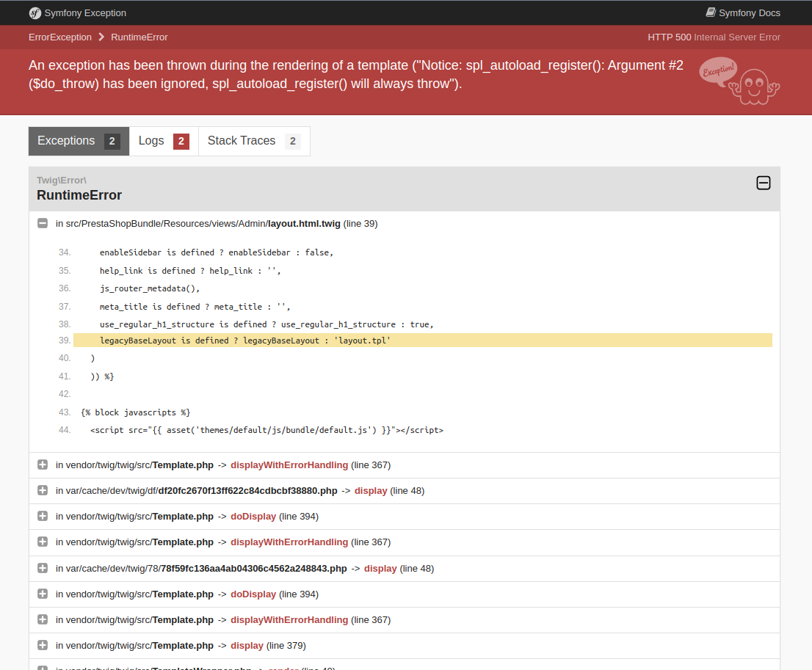Click code line 34 enableSidebar
The width and height of the screenshot is (812, 670).
217,252
